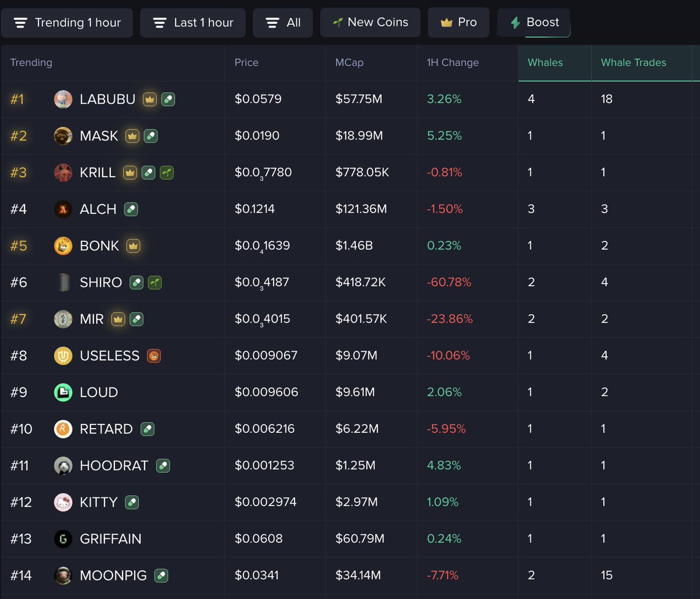Screen dimensions: 700x599
Task: Select the Pro tab
Action: pos(458,23)
